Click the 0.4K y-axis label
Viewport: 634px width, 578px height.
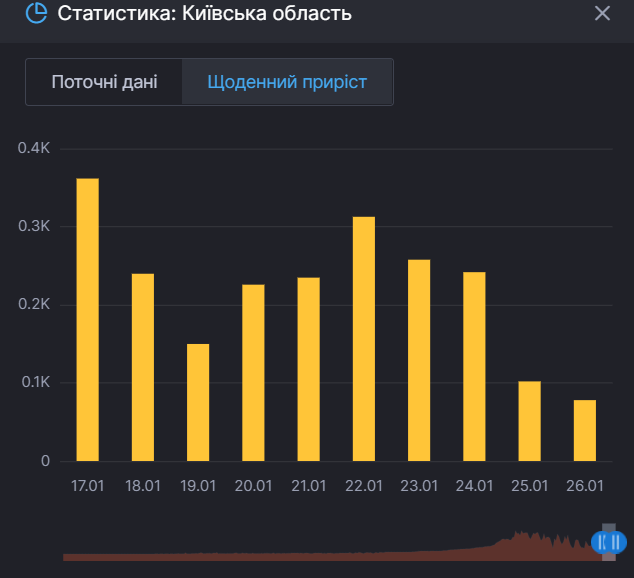point(34,148)
